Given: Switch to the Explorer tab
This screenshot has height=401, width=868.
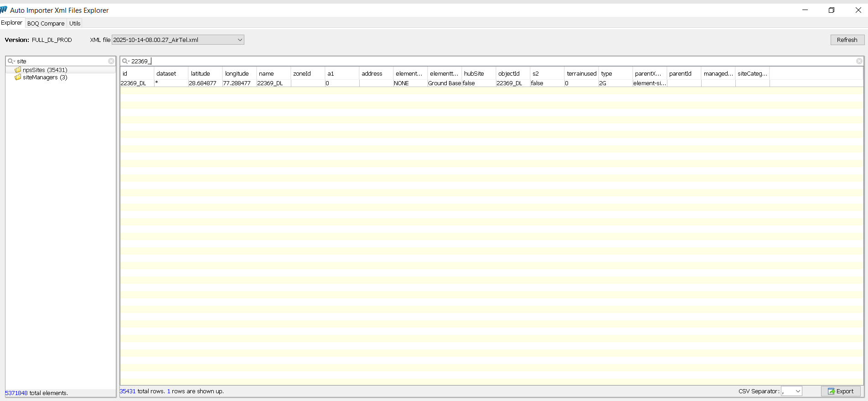Looking at the screenshot, I should coord(11,23).
